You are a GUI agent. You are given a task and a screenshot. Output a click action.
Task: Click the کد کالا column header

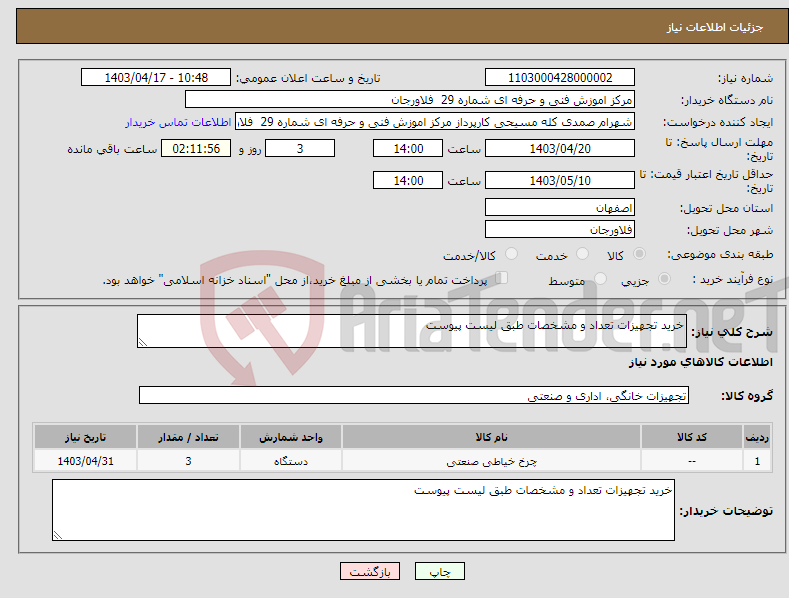click(692, 437)
